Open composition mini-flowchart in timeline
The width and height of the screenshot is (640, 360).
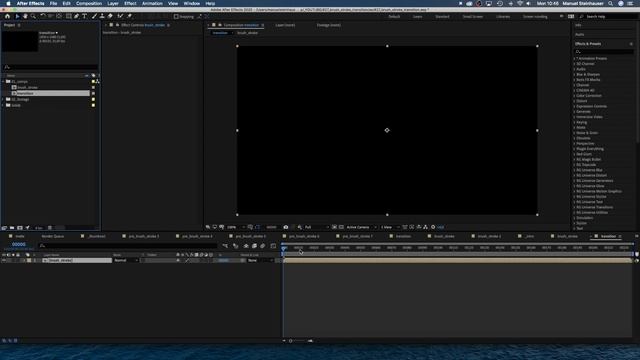[x=225, y=246]
